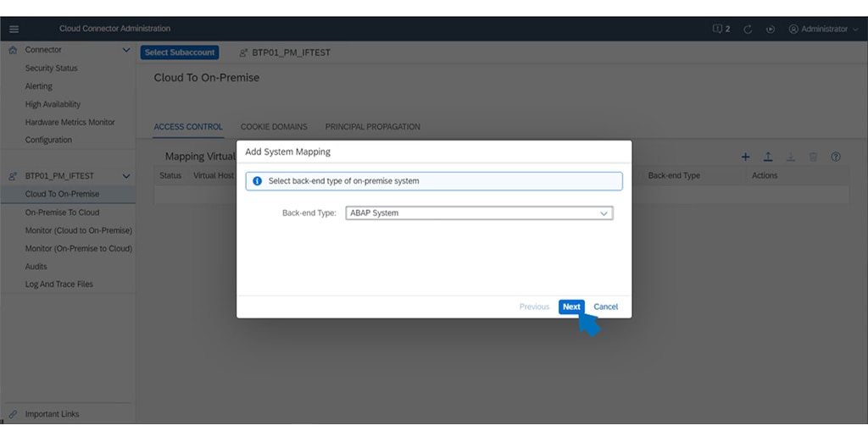Image resolution: width=868 pixels, height=442 pixels.
Task: Open On-Premise To Cloud
Action: pos(62,213)
